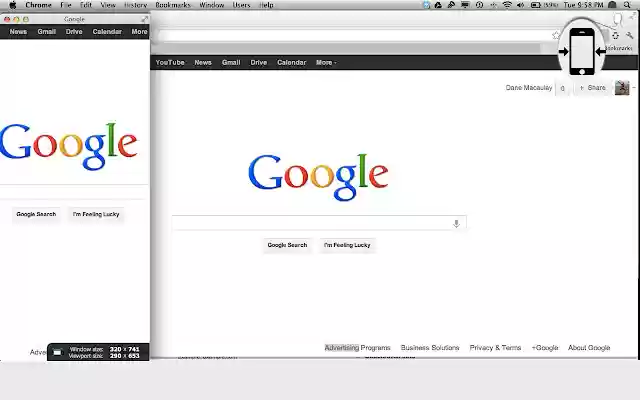The image size is (640, 400).
Task: Expand More in the narrow window's navbar
Action: point(139,31)
